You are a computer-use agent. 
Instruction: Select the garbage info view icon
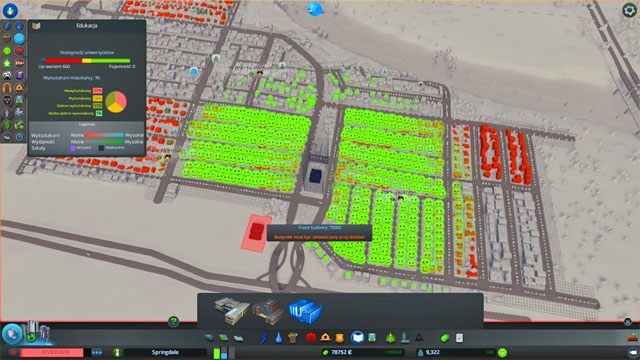click(7, 39)
